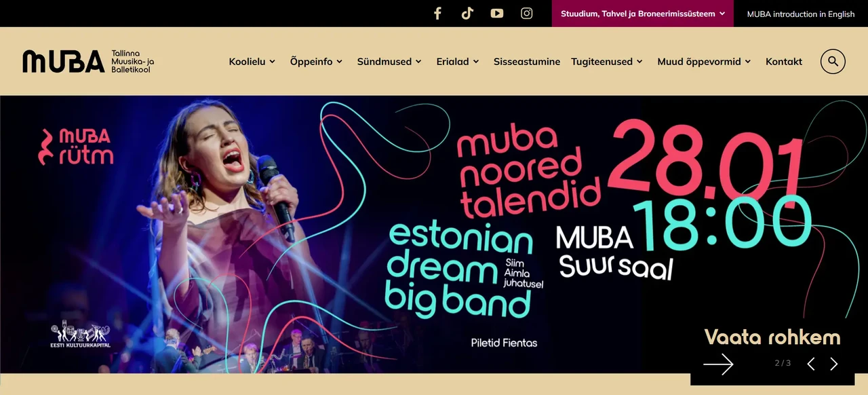Visit the YouTube channel icon
The width and height of the screenshot is (868, 395).
(x=497, y=14)
